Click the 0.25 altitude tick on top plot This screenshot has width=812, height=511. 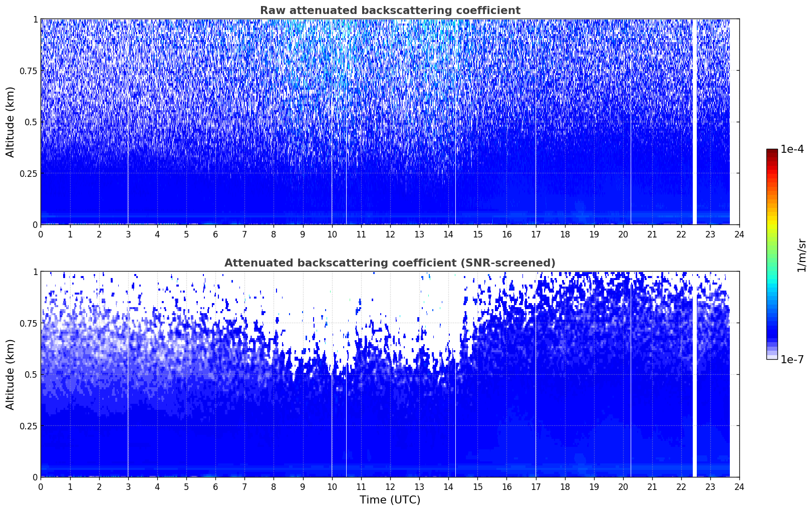[x=29, y=173]
